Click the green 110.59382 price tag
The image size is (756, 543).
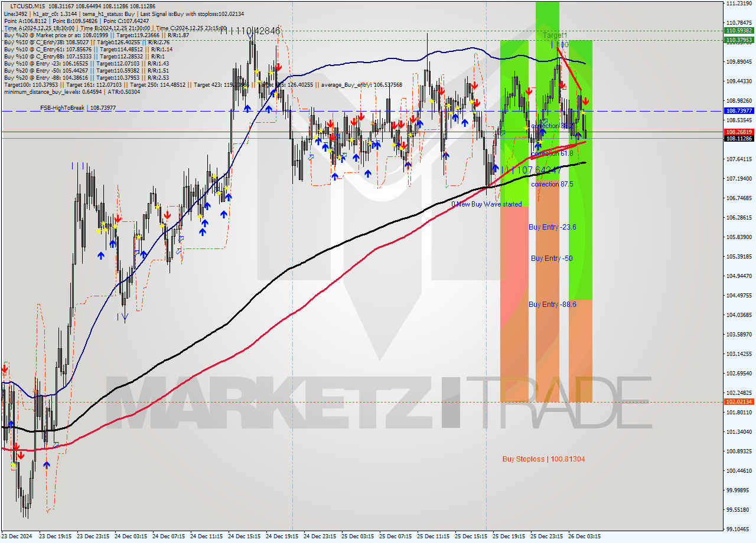coord(739,31)
